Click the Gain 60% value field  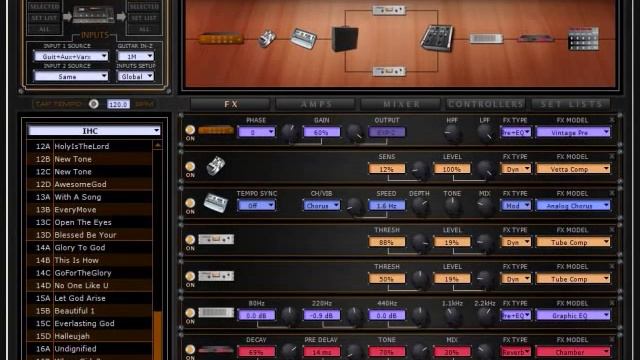click(x=322, y=132)
